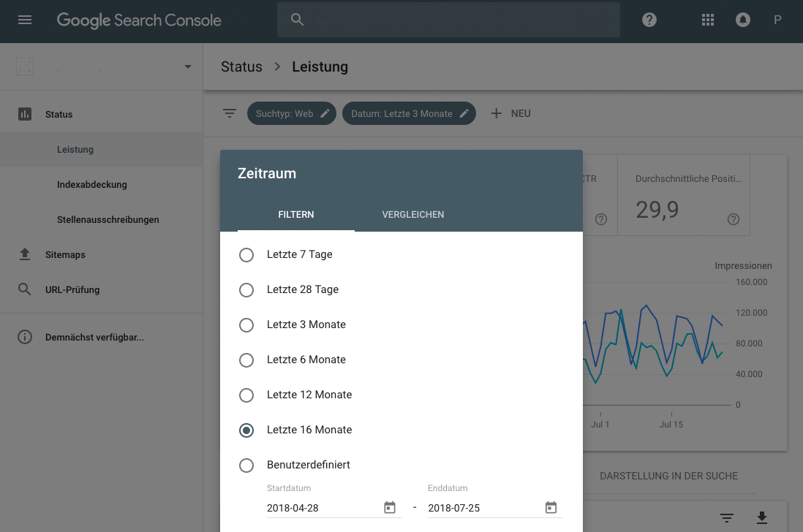The image size is (803, 532).
Task: Click the Datum: Letzte 3 Monate chip
Action: pyautogui.click(x=409, y=113)
